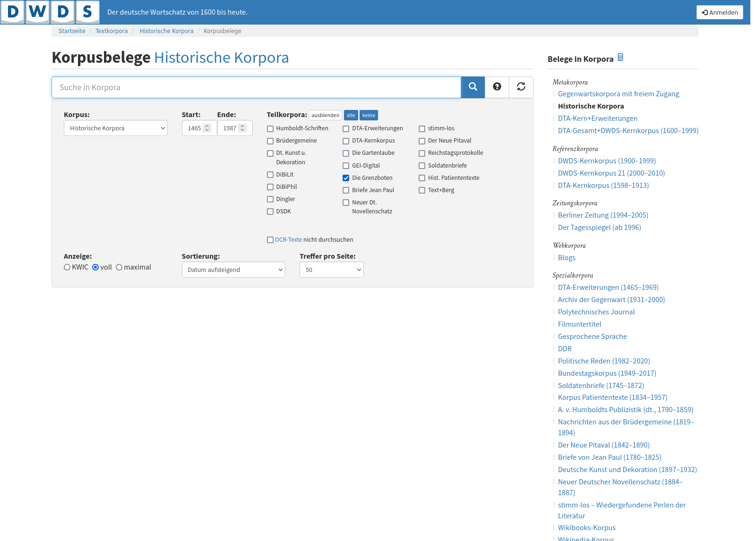Check the GEI-Digital checkbox
The height and width of the screenshot is (541, 756).
coord(346,166)
